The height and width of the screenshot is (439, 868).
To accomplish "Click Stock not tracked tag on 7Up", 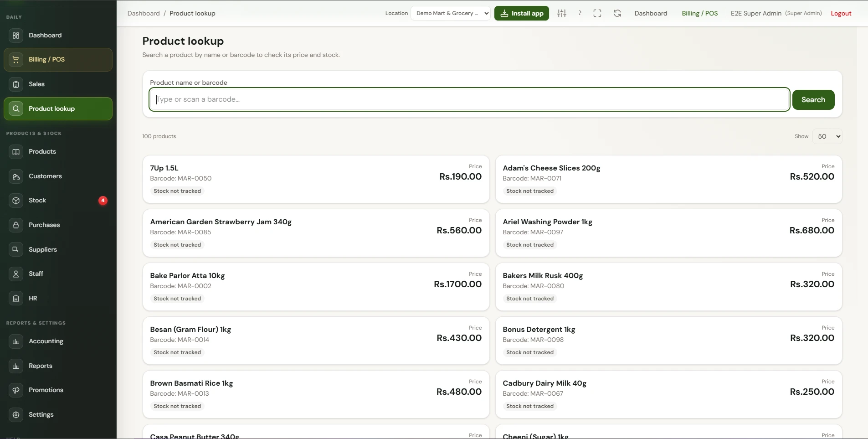I will pos(177,191).
